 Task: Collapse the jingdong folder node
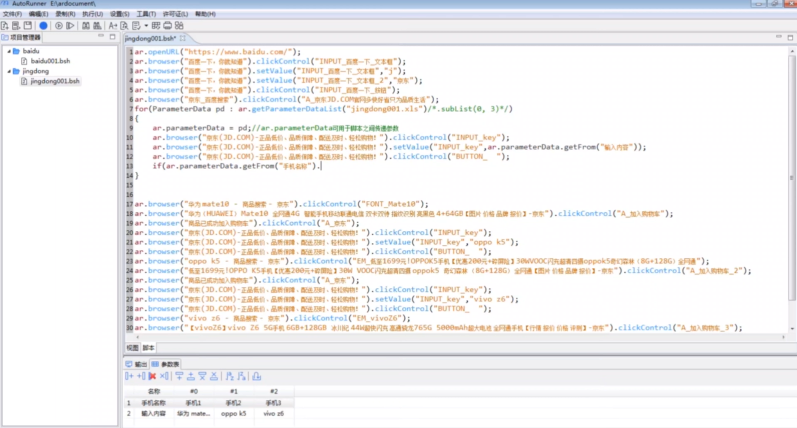(8, 71)
